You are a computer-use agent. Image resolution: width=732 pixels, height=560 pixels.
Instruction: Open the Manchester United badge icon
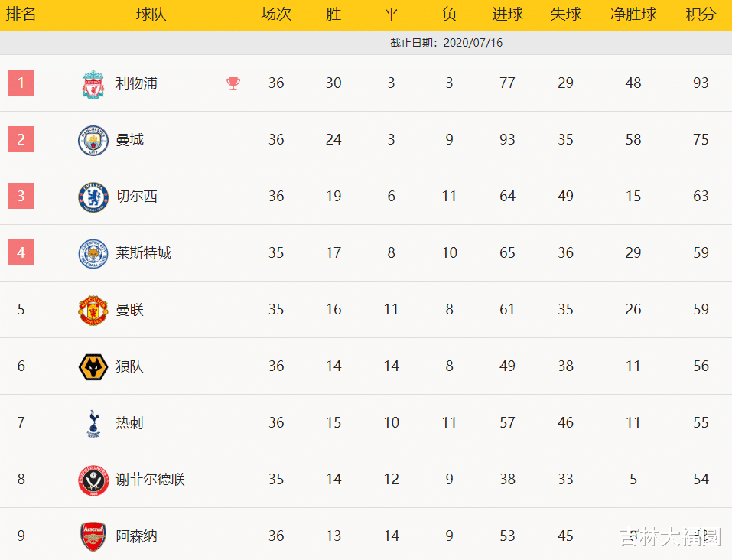click(x=93, y=310)
